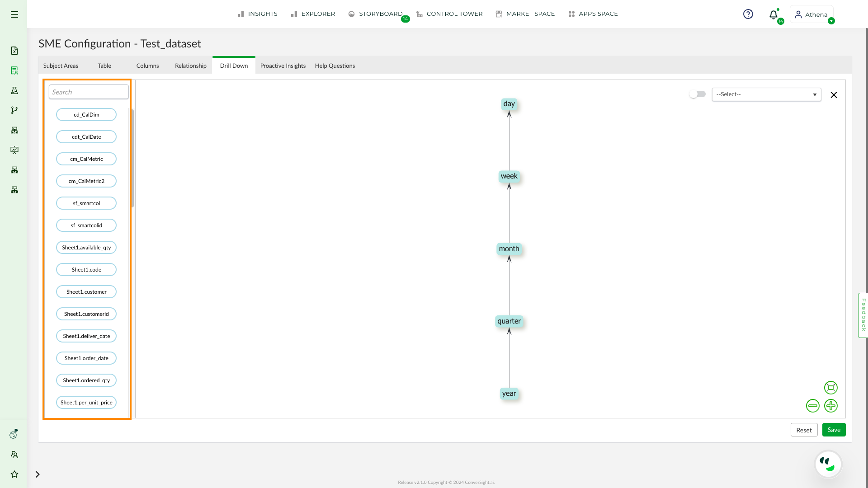Close the drill down selector with X

coord(834,95)
